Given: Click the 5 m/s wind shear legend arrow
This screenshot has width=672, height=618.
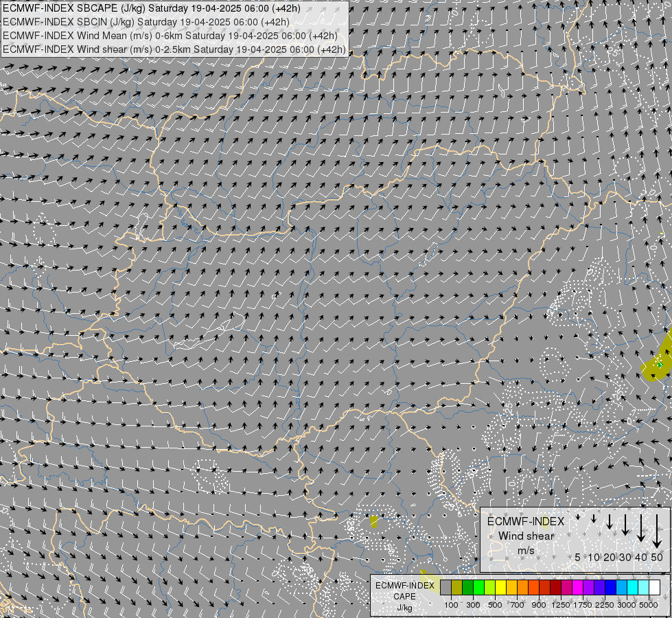Looking at the screenshot, I should tap(578, 518).
